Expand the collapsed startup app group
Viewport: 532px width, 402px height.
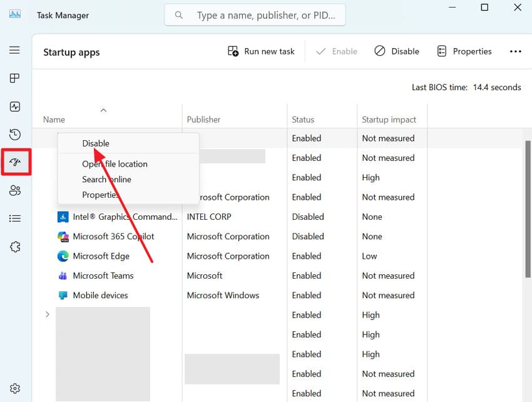coord(48,314)
